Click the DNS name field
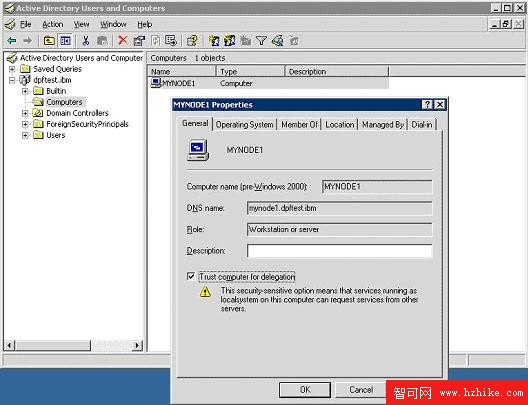The width and height of the screenshot is (528, 405). tap(339, 208)
